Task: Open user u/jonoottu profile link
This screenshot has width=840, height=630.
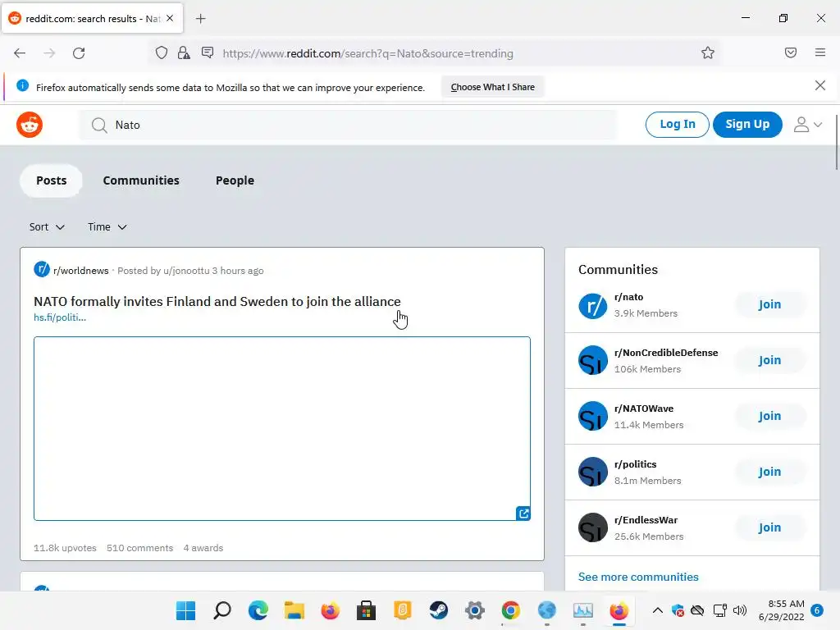Action: tap(186, 271)
